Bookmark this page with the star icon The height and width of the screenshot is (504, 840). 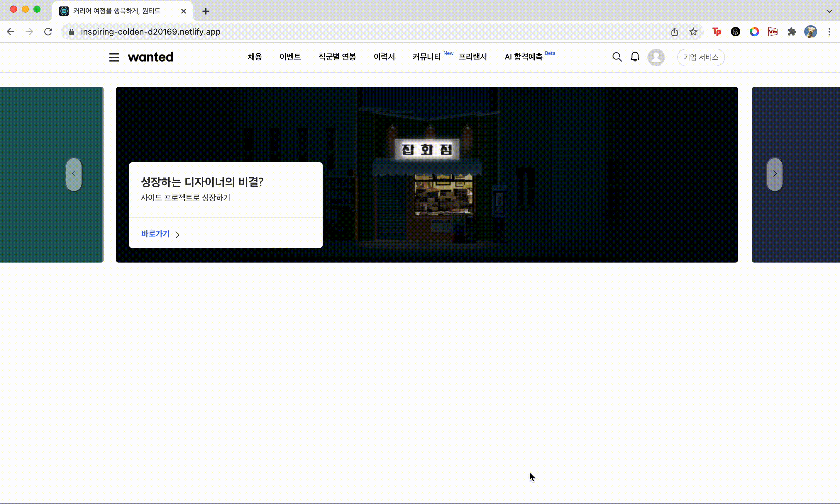click(x=693, y=32)
